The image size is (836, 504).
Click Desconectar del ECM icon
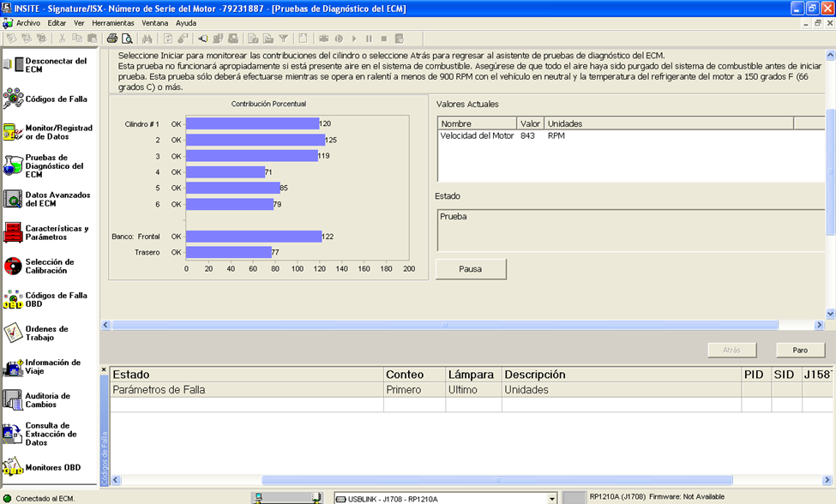click(13, 65)
